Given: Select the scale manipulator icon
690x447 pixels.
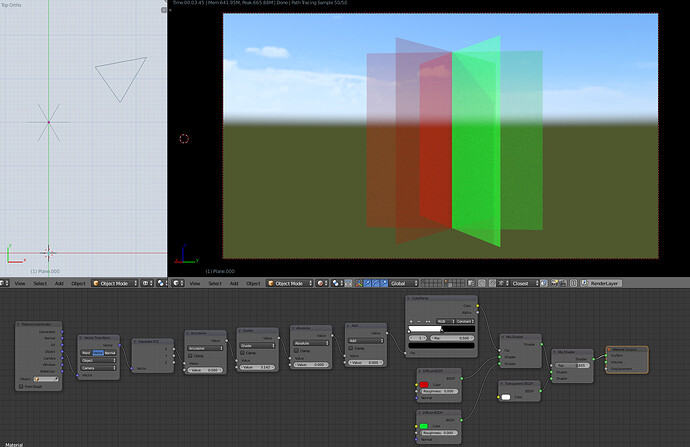Looking at the screenshot, I should [384, 283].
